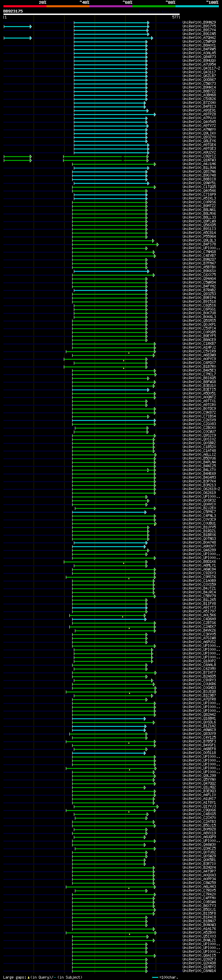Select hit label UniRef100_B9HKC4
222x980 pixels.
pyautogui.click(x=199, y=88)
